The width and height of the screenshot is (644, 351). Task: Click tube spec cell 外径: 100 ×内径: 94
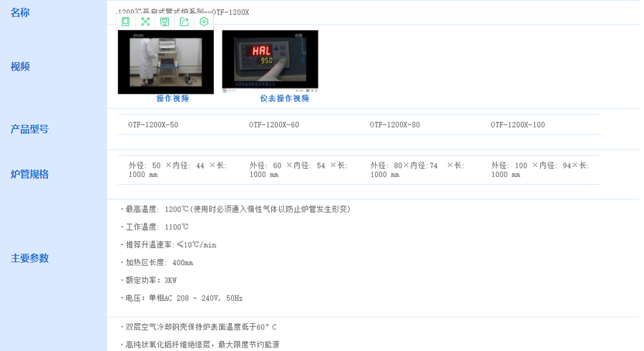coord(540,170)
